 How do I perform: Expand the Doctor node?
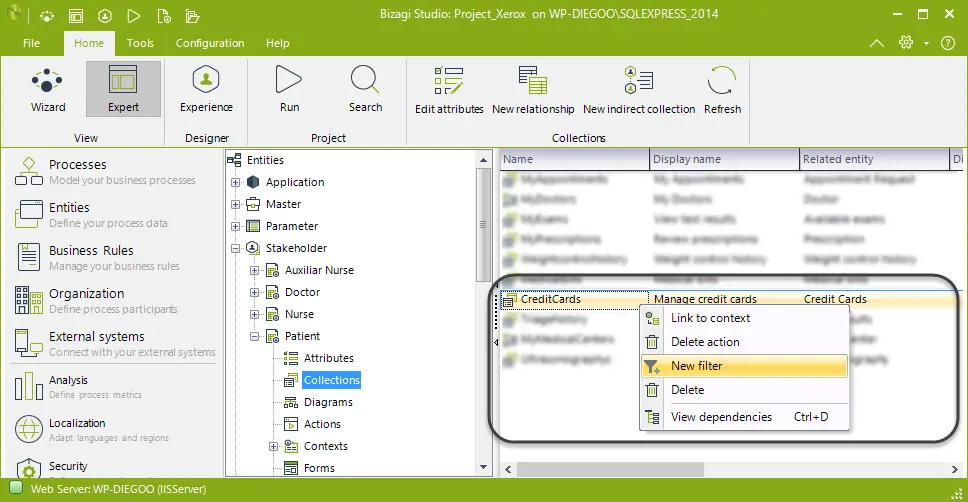[254, 293]
